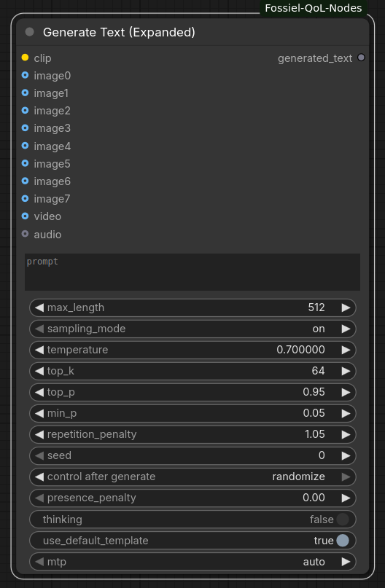Click the image1 input socket
This screenshot has width=385, height=588.
pos(25,93)
